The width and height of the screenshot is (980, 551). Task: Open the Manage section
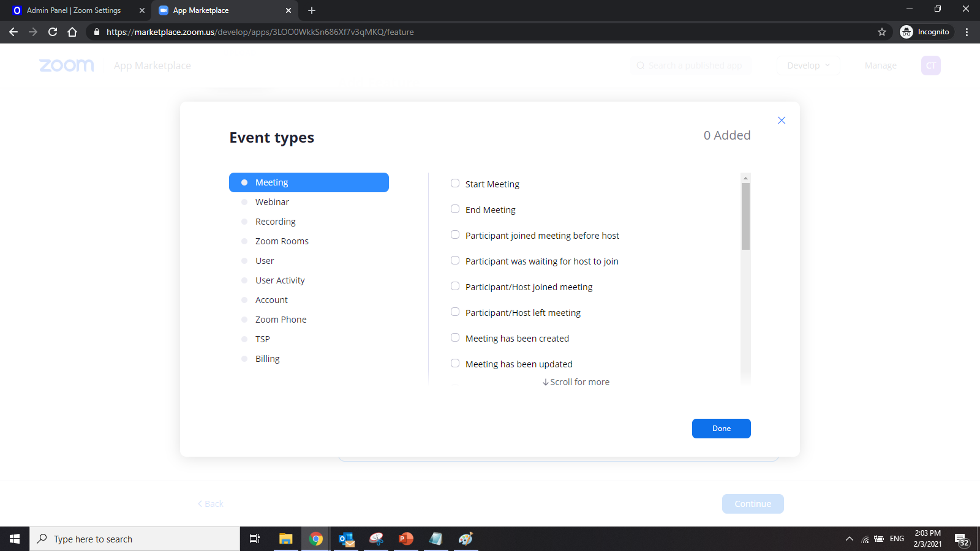tap(880, 66)
